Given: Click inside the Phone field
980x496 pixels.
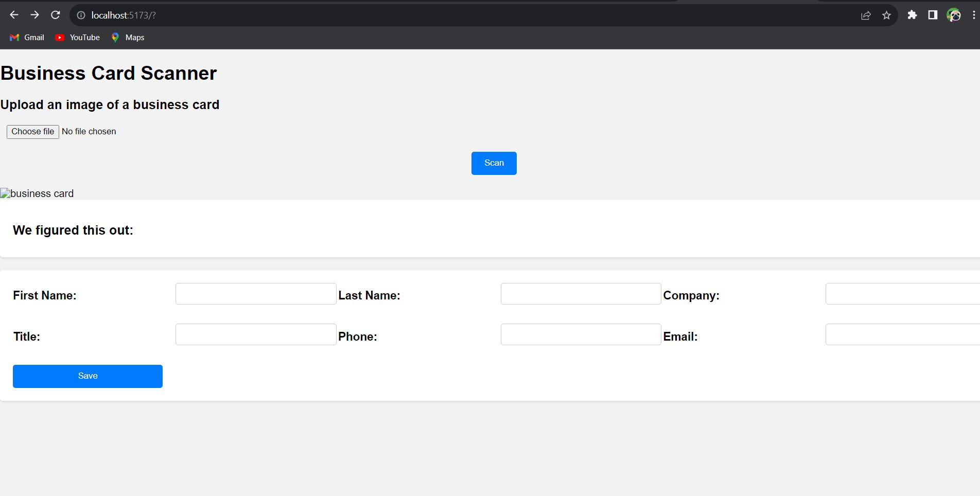Looking at the screenshot, I should tap(580, 334).
